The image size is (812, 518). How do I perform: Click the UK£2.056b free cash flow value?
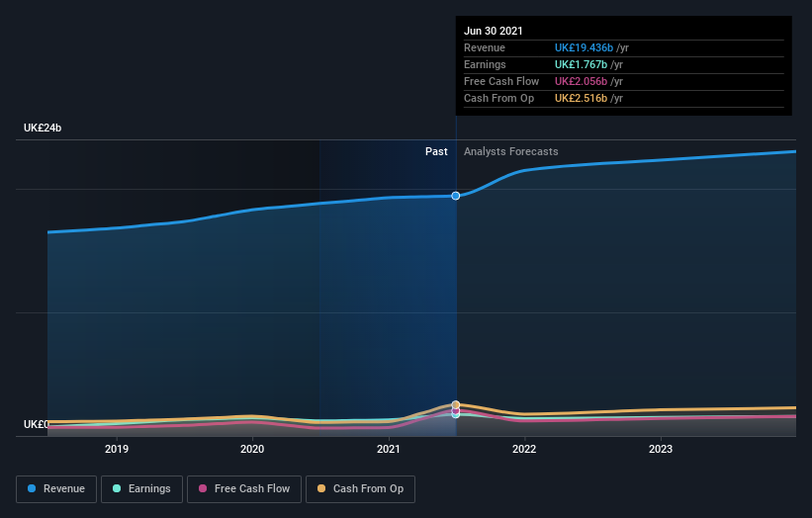coord(581,81)
